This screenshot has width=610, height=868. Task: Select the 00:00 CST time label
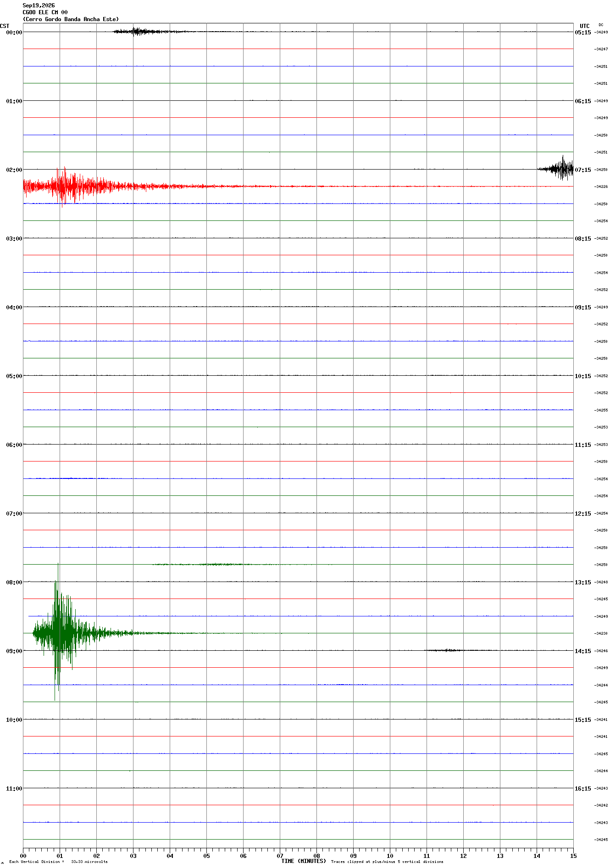(14, 32)
